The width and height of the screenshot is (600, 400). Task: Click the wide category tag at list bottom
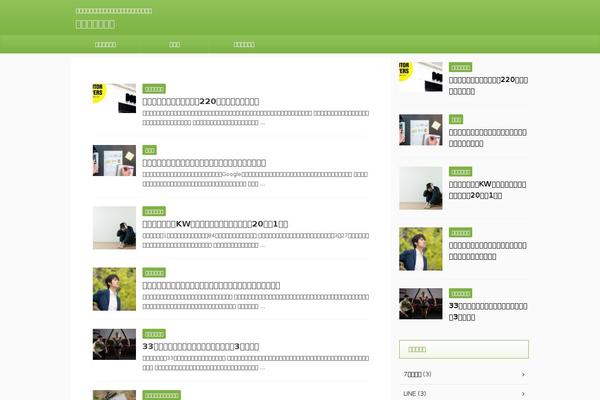click(x=161, y=395)
